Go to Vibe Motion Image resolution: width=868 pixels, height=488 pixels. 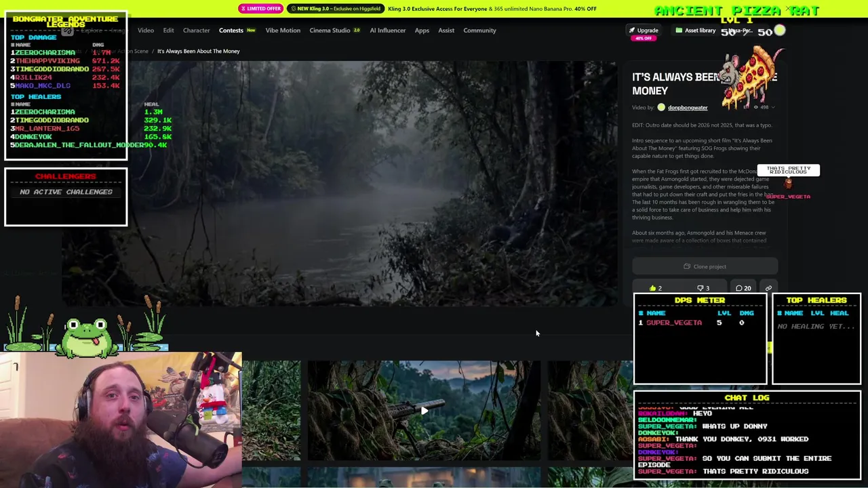pyautogui.click(x=283, y=30)
